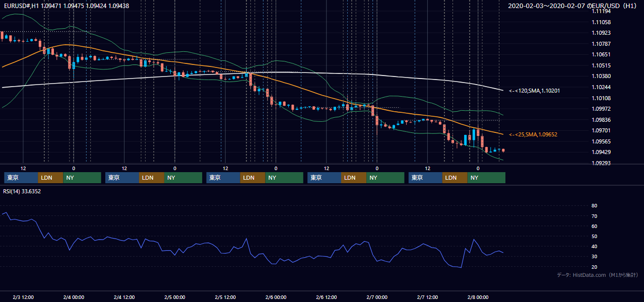The width and height of the screenshot is (644, 302).
Task: Click the RSI scale value 60
Action: 594,226
